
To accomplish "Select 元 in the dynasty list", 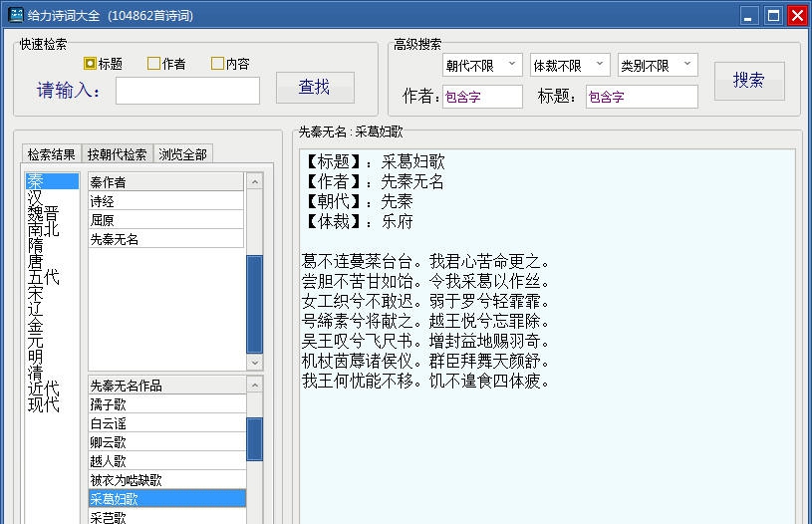I will tap(52, 341).
